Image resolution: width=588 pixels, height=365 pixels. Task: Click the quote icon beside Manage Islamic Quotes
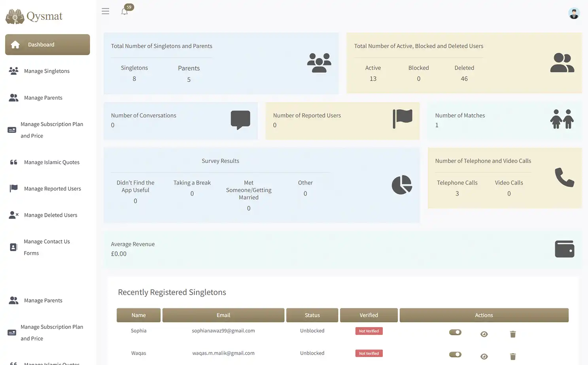pyautogui.click(x=13, y=162)
